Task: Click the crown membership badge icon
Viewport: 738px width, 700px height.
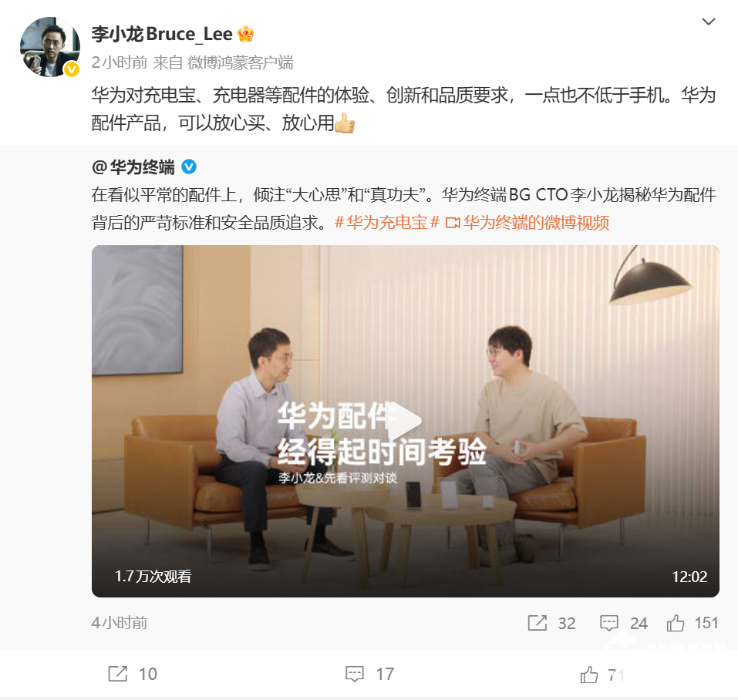Action: [x=246, y=34]
